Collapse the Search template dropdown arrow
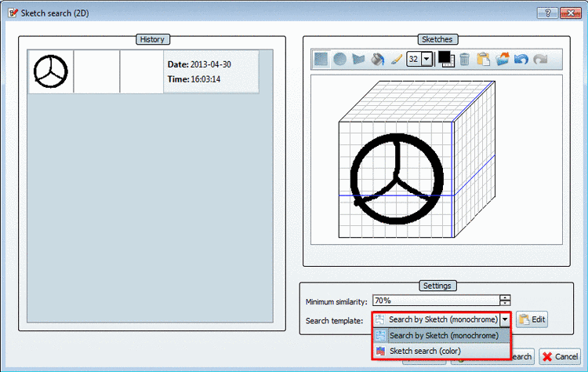The image size is (588, 372). [x=505, y=319]
